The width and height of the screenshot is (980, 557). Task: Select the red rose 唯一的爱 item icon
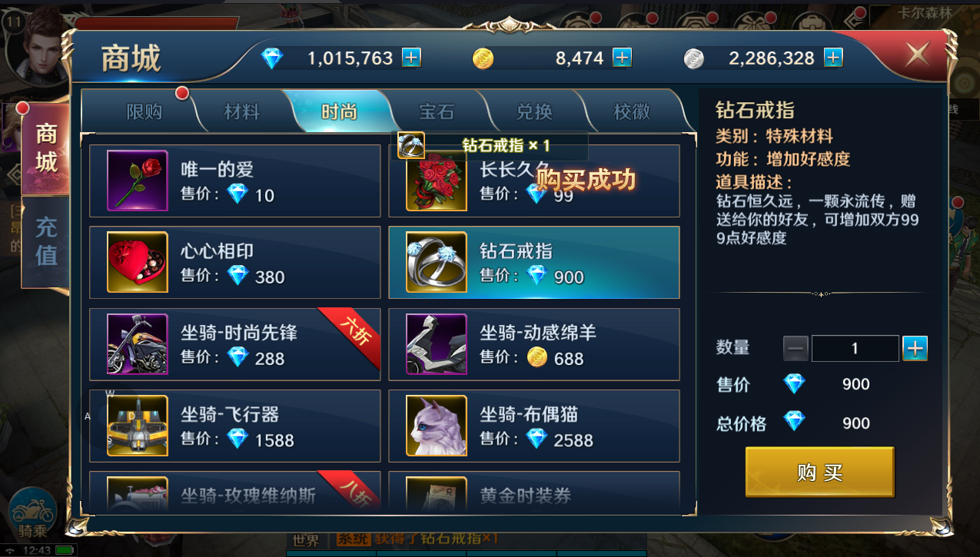[138, 181]
